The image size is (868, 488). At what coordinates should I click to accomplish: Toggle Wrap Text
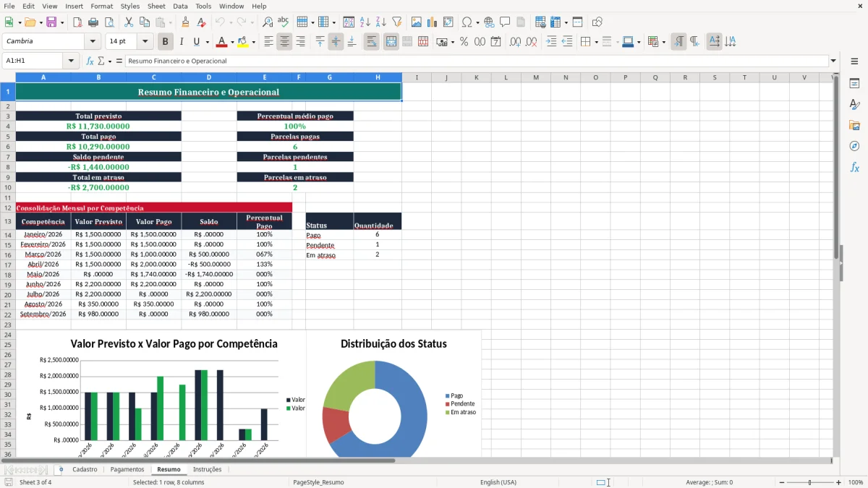[x=371, y=42]
